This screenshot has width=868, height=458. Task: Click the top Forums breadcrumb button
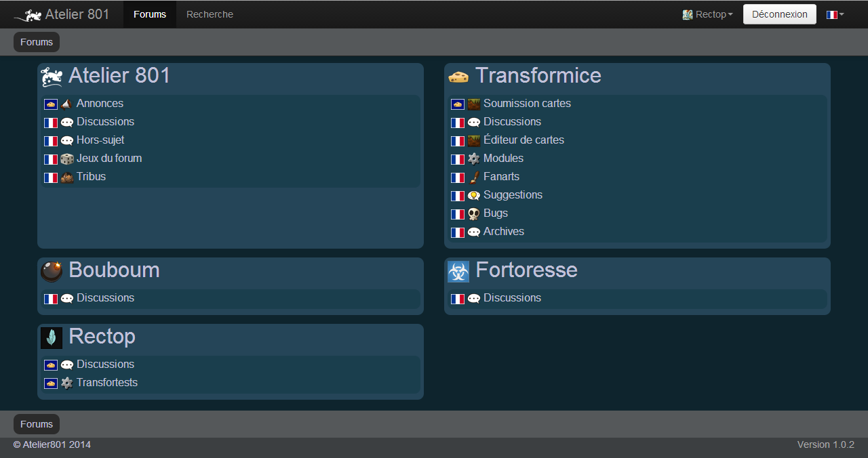37,42
